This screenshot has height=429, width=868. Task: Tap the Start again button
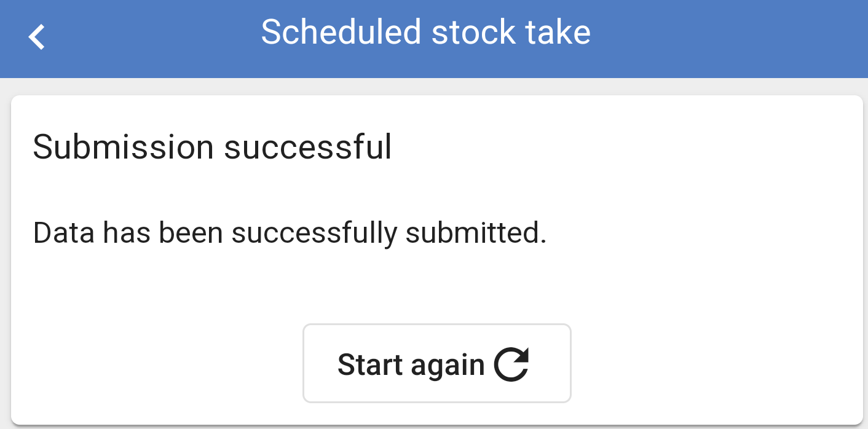pos(437,363)
